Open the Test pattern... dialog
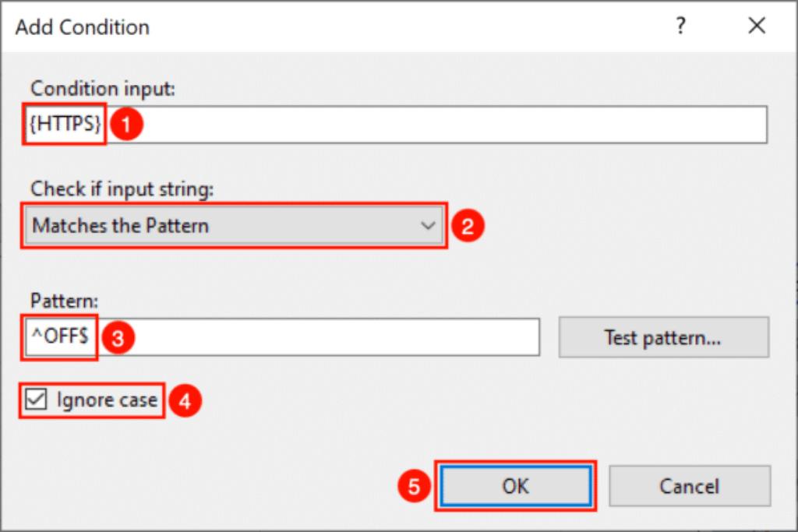Image resolution: width=798 pixels, height=532 pixels. click(664, 337)
